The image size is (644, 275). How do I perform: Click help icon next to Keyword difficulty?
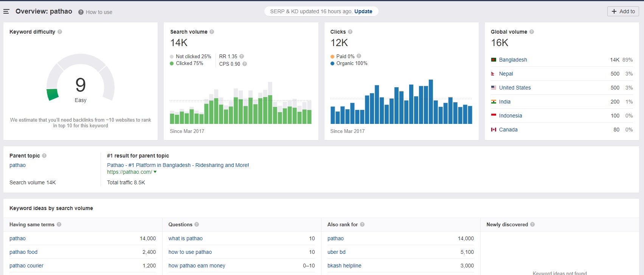pos(60,32)
